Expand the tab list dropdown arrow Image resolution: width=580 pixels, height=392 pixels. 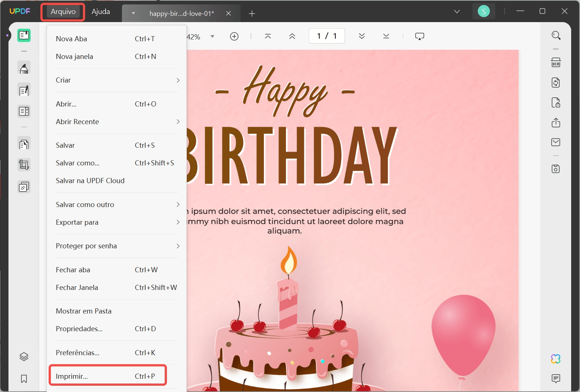(133, 13)
